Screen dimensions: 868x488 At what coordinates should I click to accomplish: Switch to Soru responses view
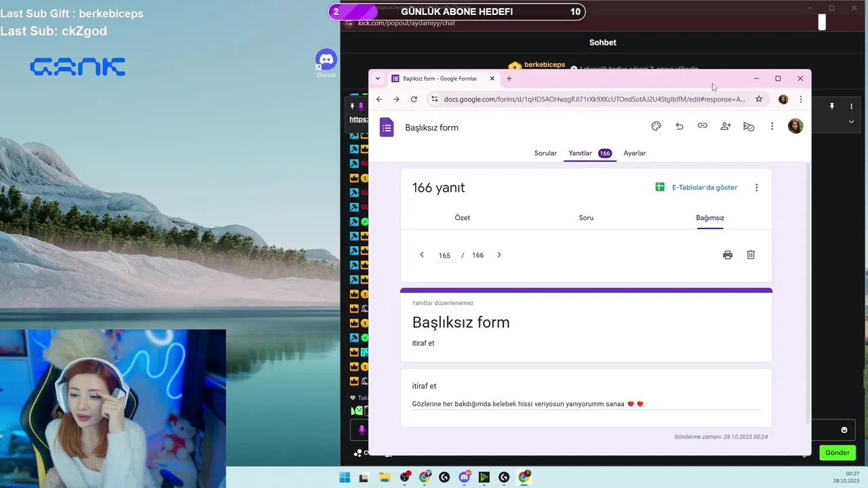click(586, 218)
